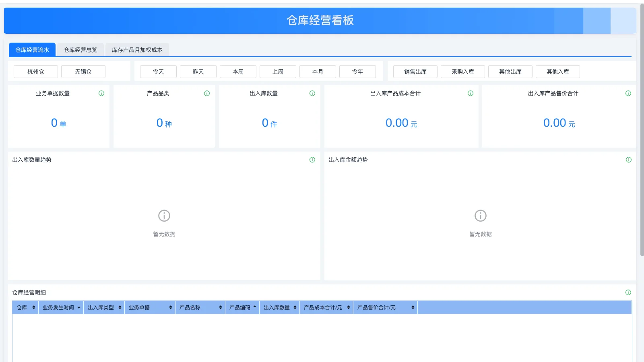Toggle the 无锡仓 warehouse filter
644x362 pixels.
click(x=83, y=72)
